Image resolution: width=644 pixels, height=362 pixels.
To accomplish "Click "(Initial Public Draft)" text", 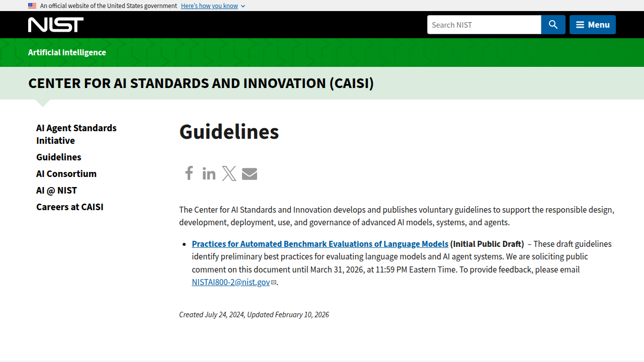I will click(x=487, y=244).
